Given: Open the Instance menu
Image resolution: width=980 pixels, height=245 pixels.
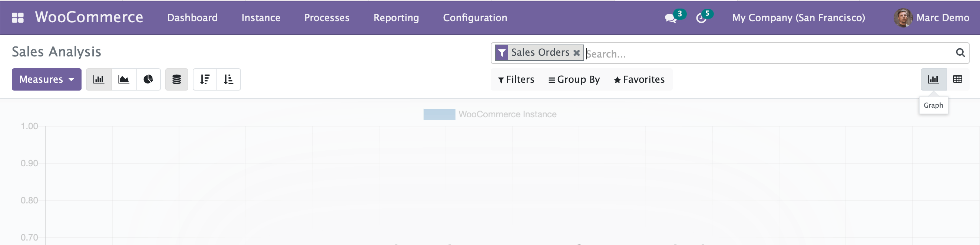Looking at the screenshot, I should click(261, 17).
